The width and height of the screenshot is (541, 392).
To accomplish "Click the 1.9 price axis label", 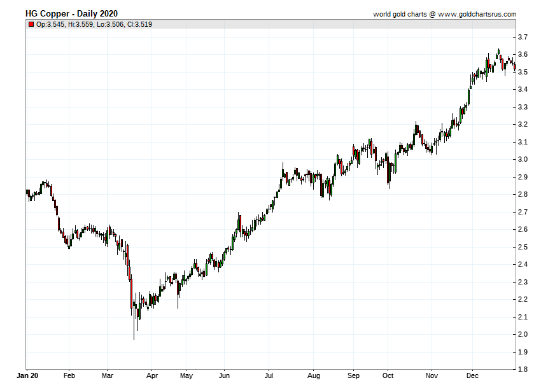I will coord(523,352).
